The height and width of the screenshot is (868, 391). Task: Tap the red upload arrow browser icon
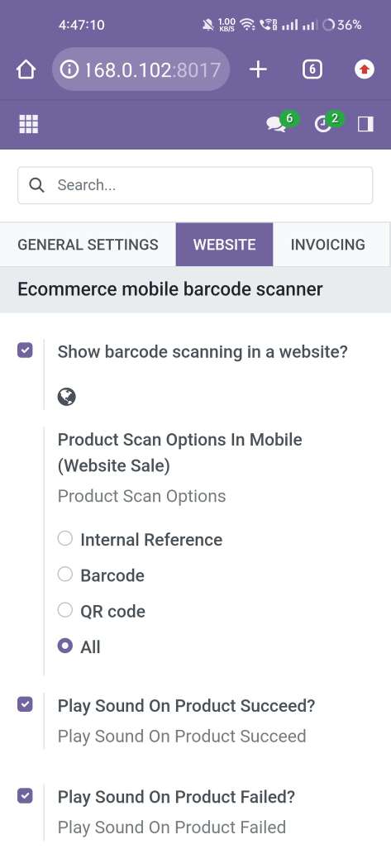364,69
